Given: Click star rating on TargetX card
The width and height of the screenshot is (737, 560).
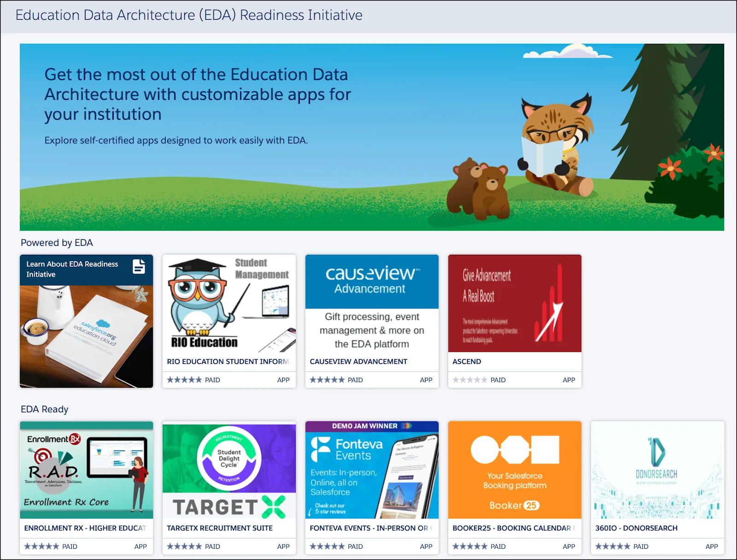Looking at the screenshot, I should (x=184, y=547).
